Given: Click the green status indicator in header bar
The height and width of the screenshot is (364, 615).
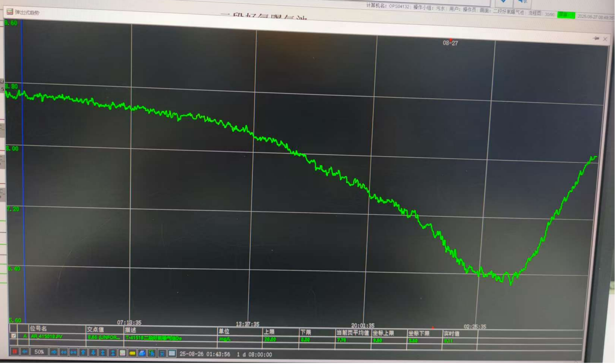Looking at the screenshot, I should (566, 15).
